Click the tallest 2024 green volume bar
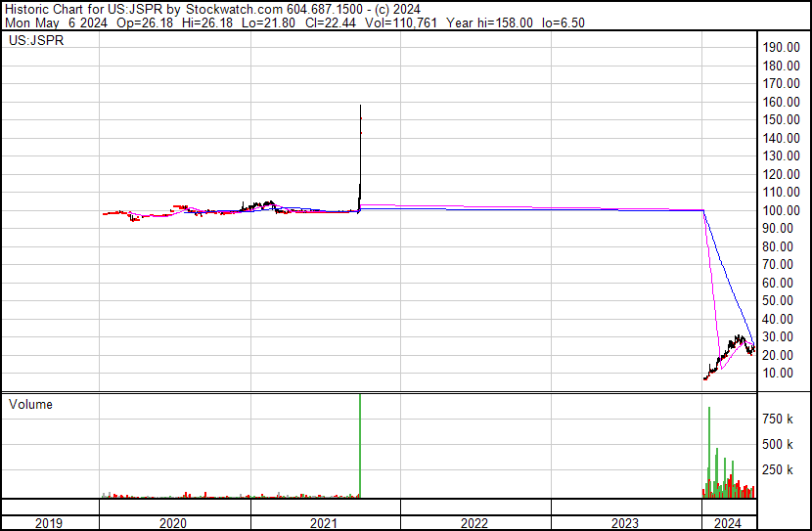 click(708, 450)
